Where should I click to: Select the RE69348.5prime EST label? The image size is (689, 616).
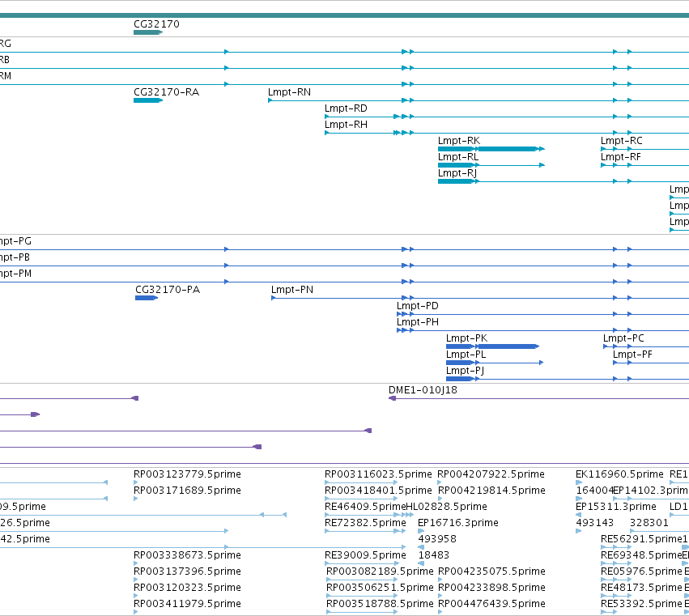[641, 556]
